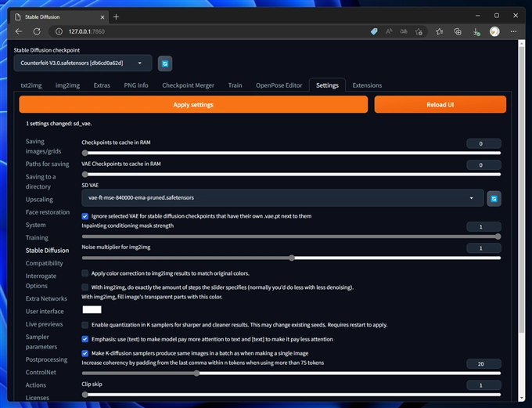Open the OpenPose Editor tab

279,85
